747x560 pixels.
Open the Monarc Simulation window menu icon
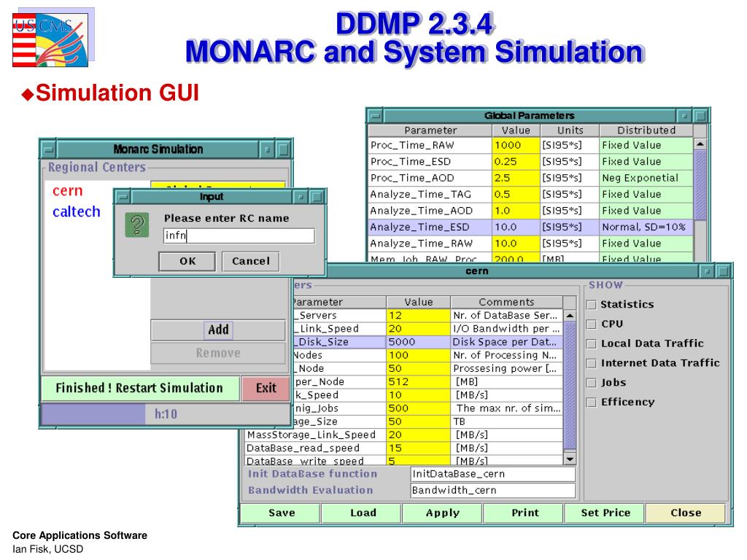tap(48, 149)
